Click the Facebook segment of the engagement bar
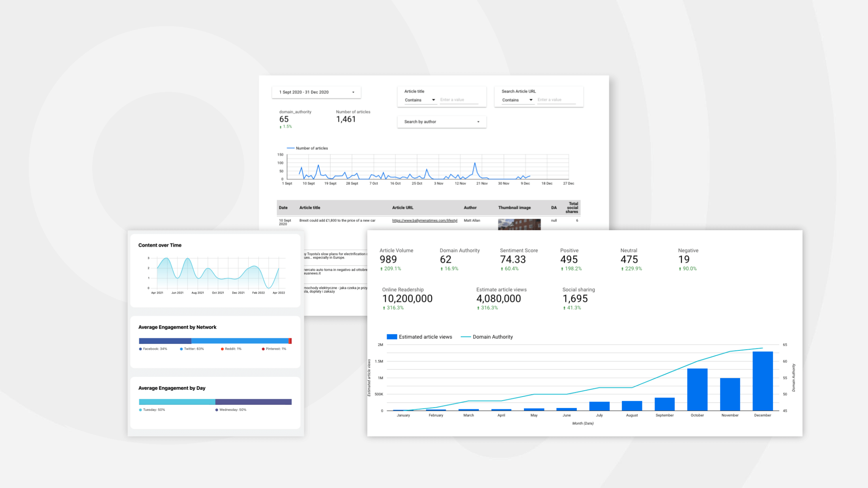 tap(165, 341)
